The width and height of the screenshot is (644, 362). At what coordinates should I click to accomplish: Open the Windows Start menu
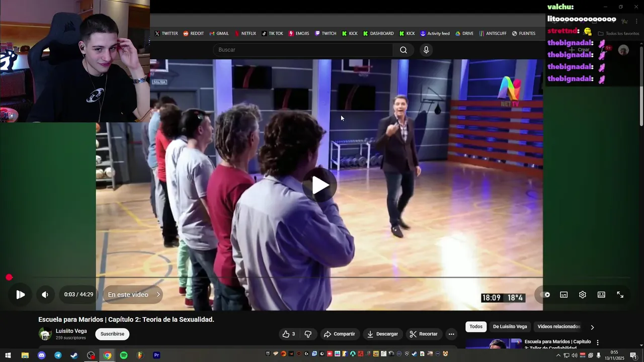[x=8, y=355]
